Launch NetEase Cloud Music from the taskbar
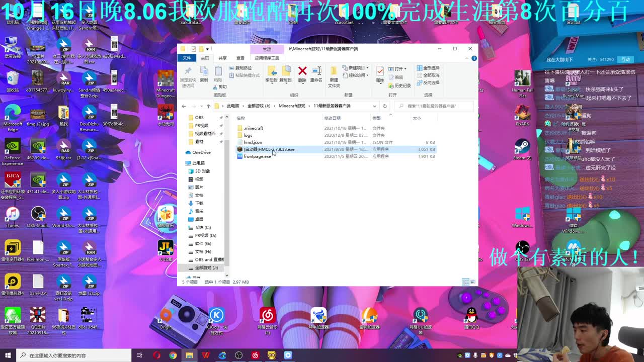This screenshot has width=644, height=362. pyautogui.click(x=255, y=355)
